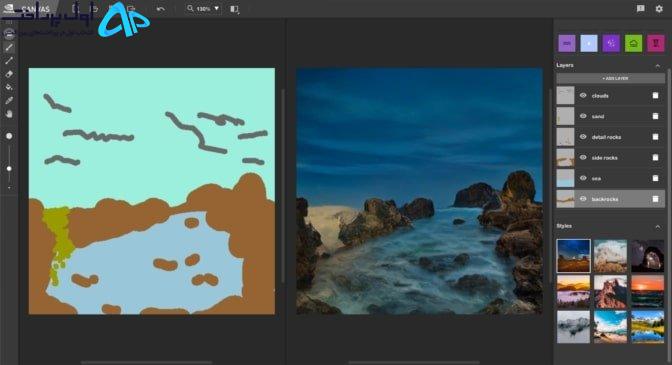Select the Brush tool

tap(9, 47)
